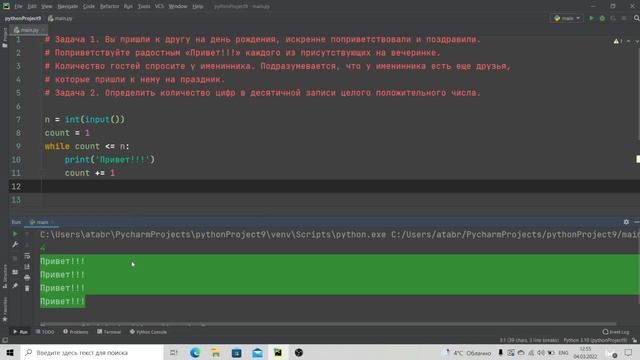640x360 pixels.
Task: Select the main tab in Run panel
Action: [41, 222]
